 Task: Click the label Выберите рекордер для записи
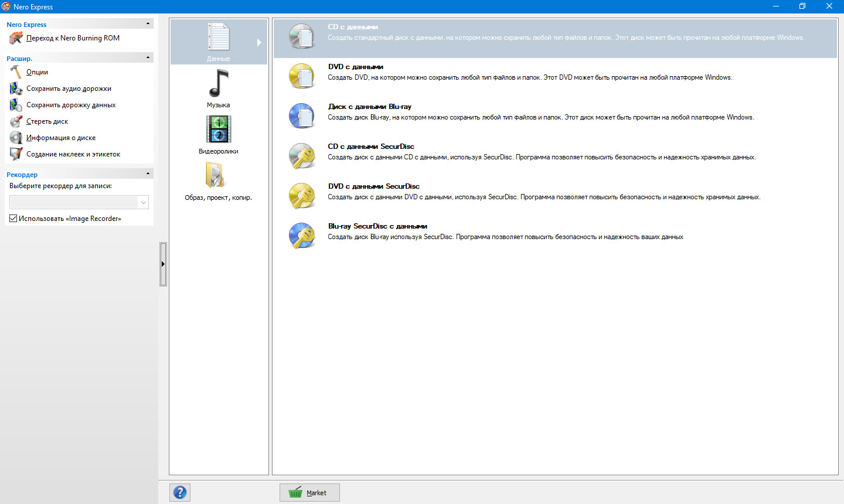60,186
